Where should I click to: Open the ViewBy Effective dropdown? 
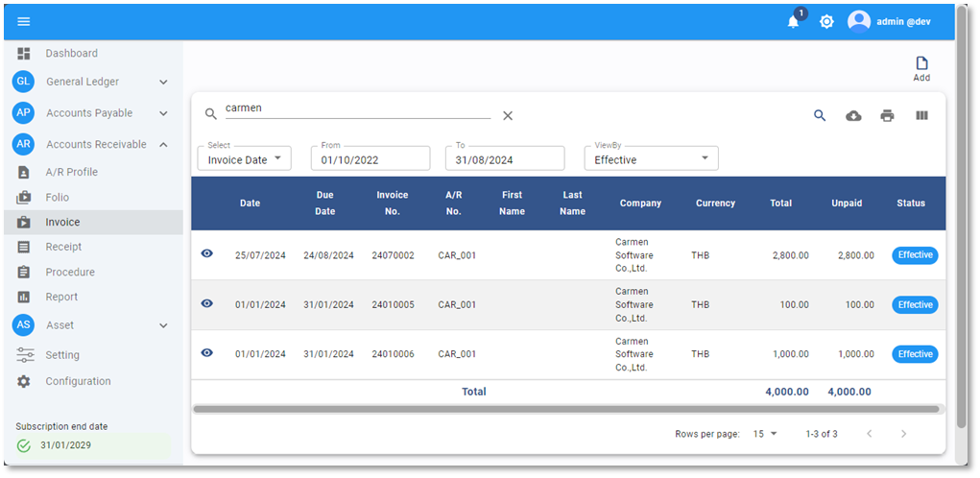651,159
